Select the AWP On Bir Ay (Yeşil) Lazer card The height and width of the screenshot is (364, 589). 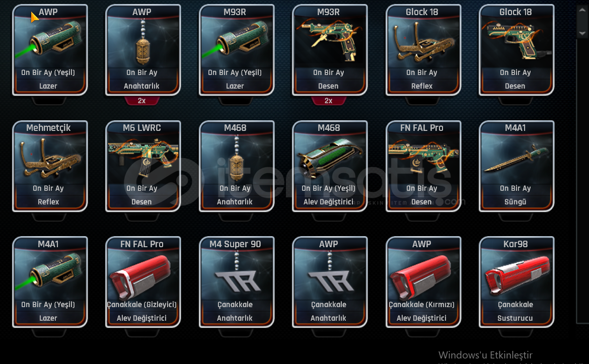(49, 49)
